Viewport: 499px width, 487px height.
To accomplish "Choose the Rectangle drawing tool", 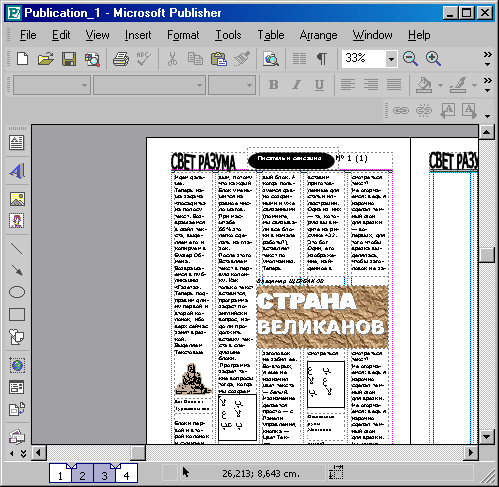I will coord(17,314).
